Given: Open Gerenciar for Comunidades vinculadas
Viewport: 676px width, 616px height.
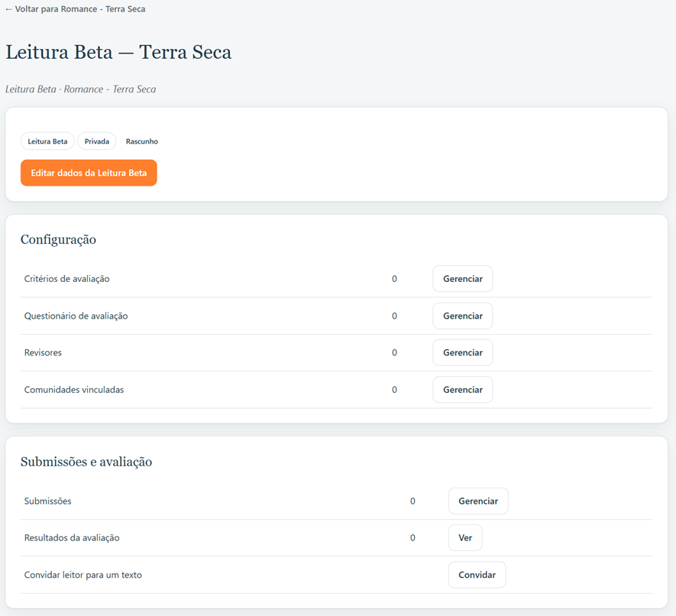Looking at the screenshot, I should click(x=463, y=390).
